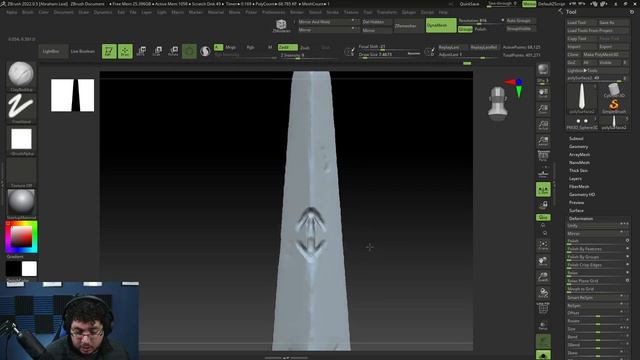Screen dimensions: 640x360
Task: Select the white main color swatch
Action: coord(29,269)
